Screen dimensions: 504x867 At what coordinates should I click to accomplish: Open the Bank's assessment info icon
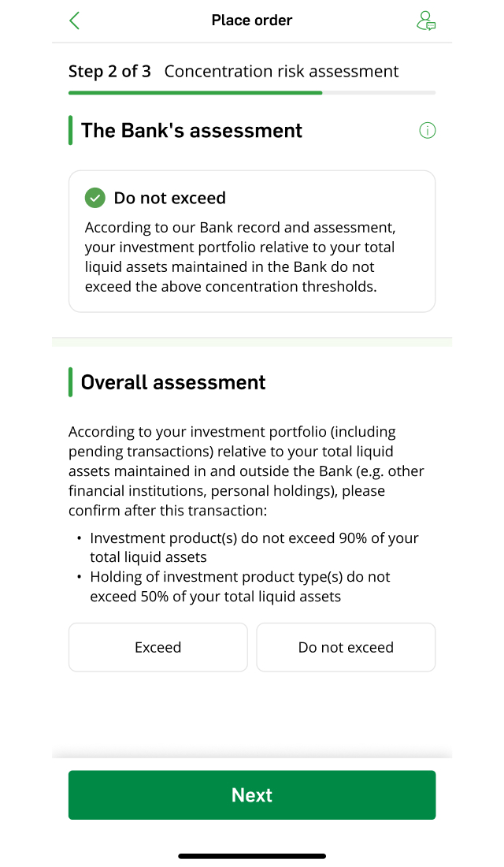coord(427,131)
